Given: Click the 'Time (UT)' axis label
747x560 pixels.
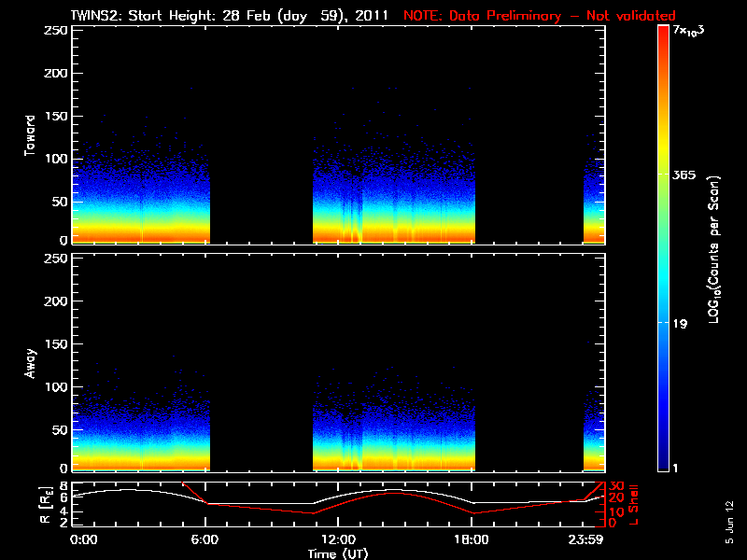Looking at the screenshot, I should (x=338, y=553).
